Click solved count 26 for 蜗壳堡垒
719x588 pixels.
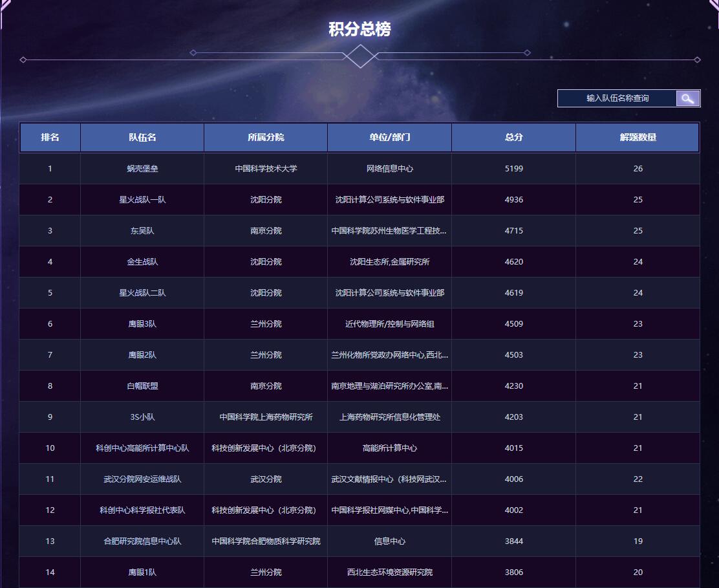click(x=638, y=169)
